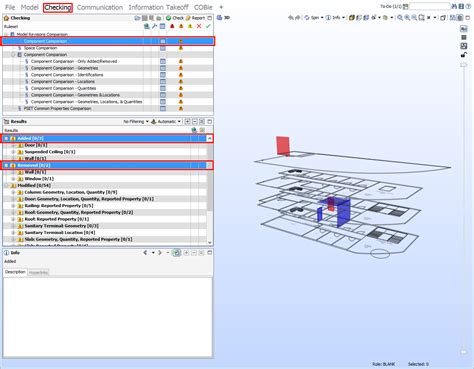
Task: Click the red X rejected filter icon
Action: coord(199,26)
